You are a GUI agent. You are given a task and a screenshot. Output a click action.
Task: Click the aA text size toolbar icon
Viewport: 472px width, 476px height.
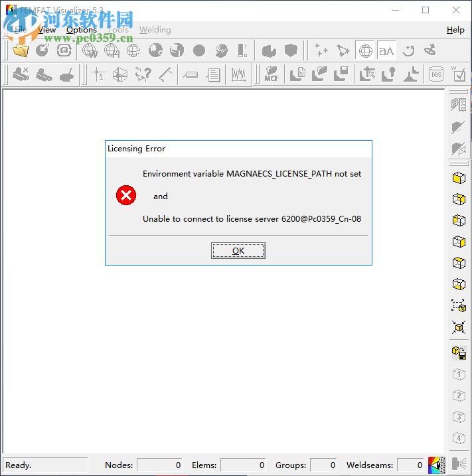coord(386,50)
